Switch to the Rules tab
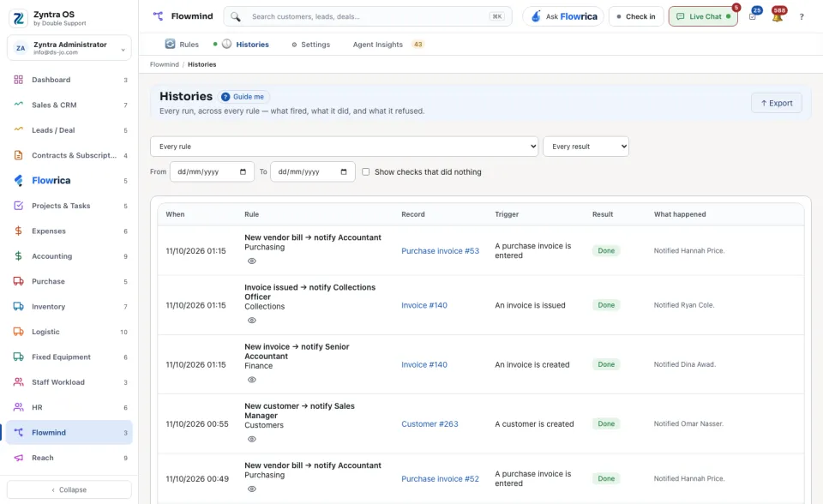 (x=182, y=45)
